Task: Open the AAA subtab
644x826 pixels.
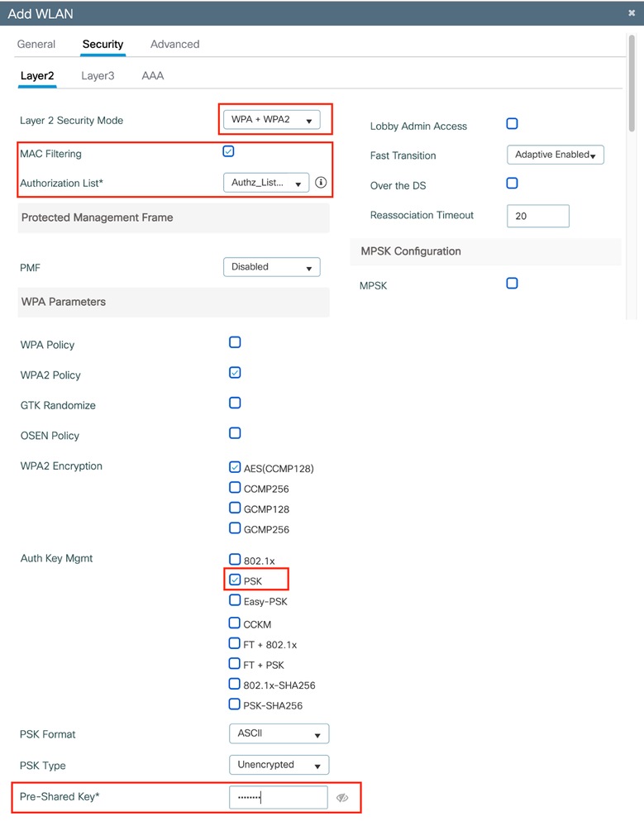Action: pyautogui.click(x=152, y=74)
